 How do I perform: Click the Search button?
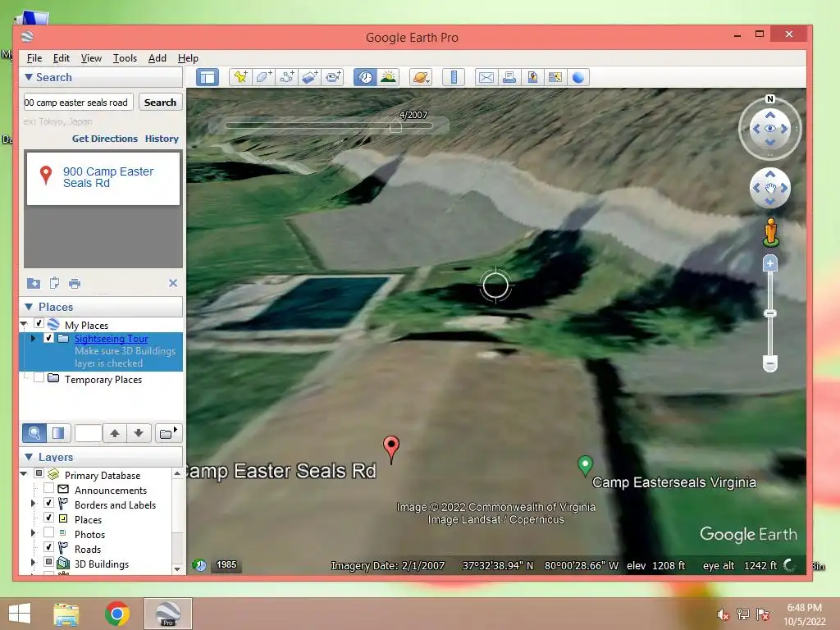(160, 103)
